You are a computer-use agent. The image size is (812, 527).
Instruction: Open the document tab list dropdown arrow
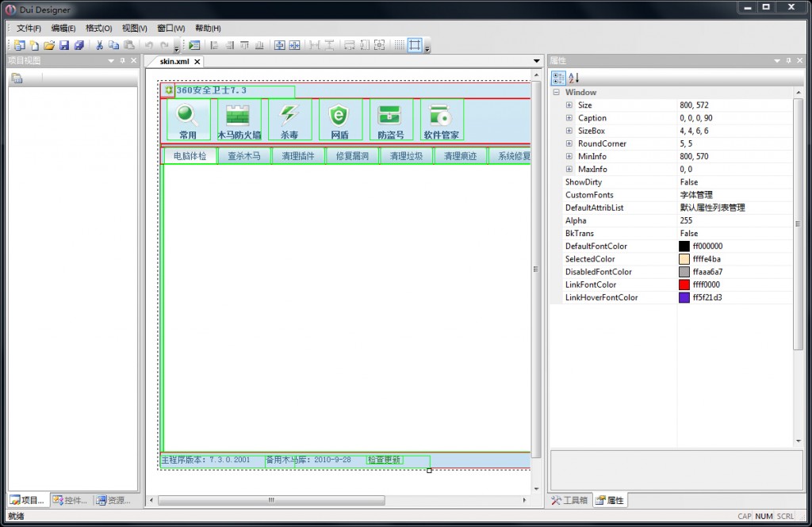click(x=537, y=61)
